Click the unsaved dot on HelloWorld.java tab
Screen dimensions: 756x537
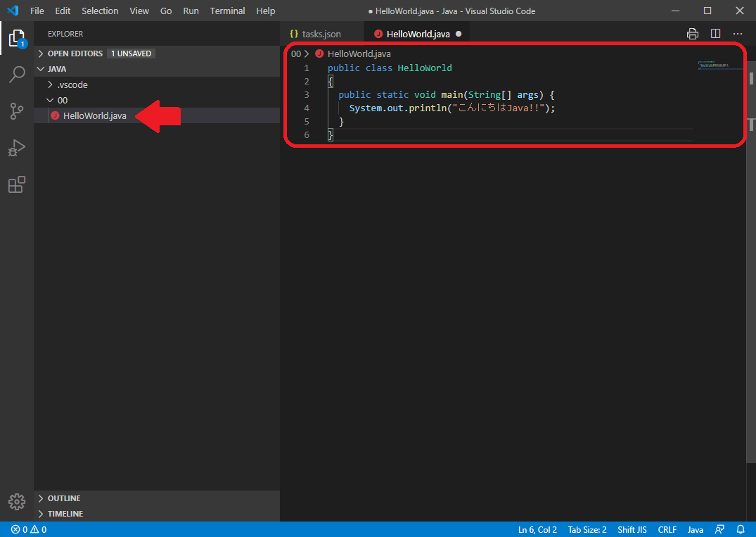(459, 34)
